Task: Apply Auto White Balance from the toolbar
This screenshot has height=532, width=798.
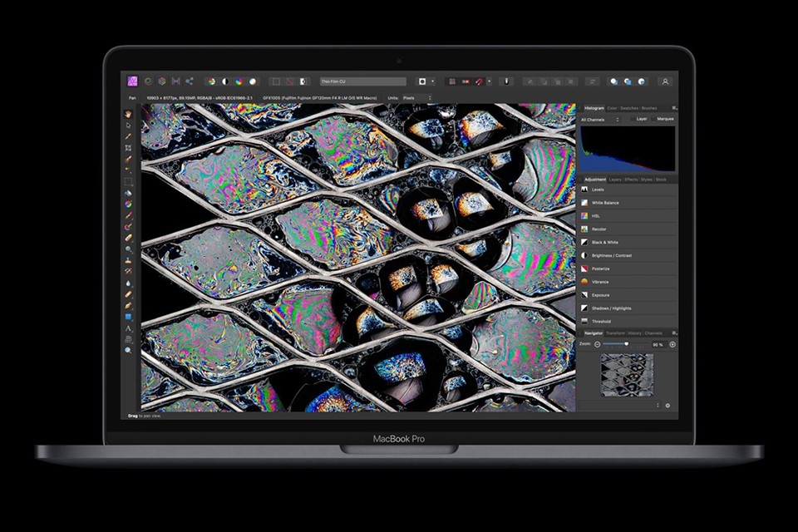Action: pyautogui.click(x=254, y=81)
